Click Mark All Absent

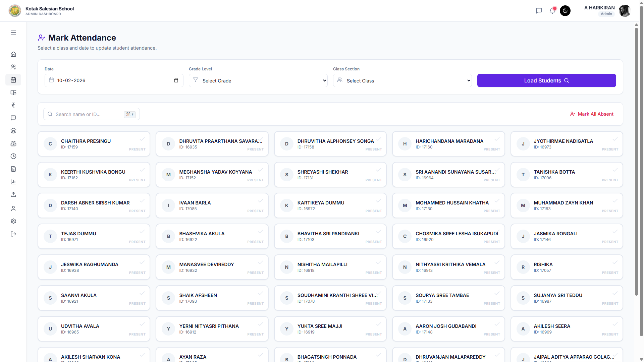click(x=591, y=114)
